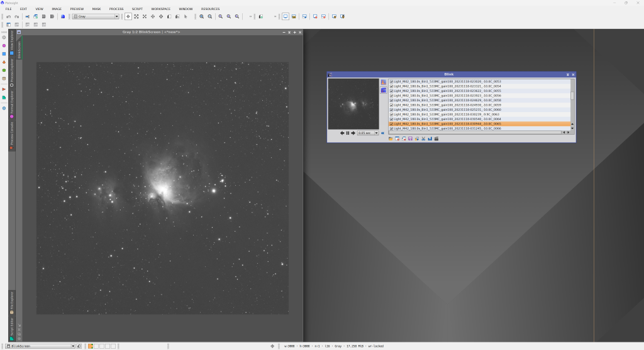644x350 pixels.
Task: Toggle checkbox for frame ending in _0063
Action: [391, 115]
